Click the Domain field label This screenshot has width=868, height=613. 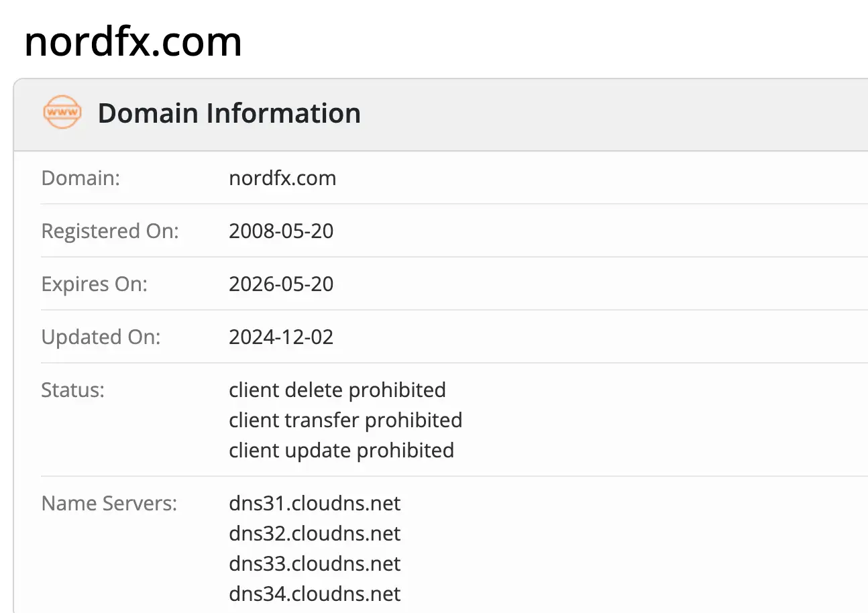click(x=80, y=178)
